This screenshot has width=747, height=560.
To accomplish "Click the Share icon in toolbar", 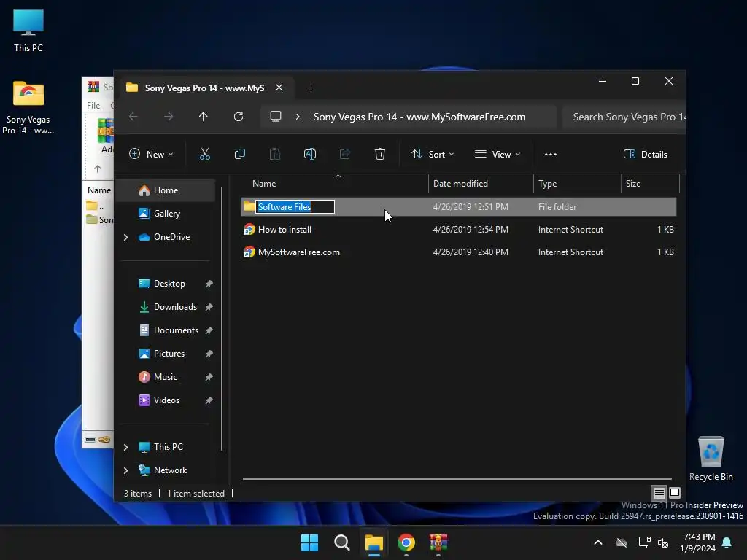I will pos(345,154).
